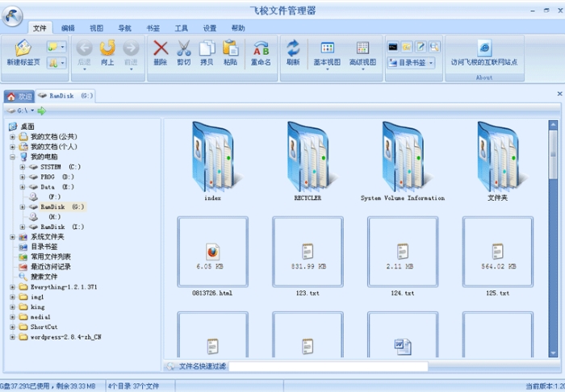Viewport: 565px width, 392px height.
Task: Select Desktop (桌面) tree root
Action: pyautogui.click(x=27, y=127)
